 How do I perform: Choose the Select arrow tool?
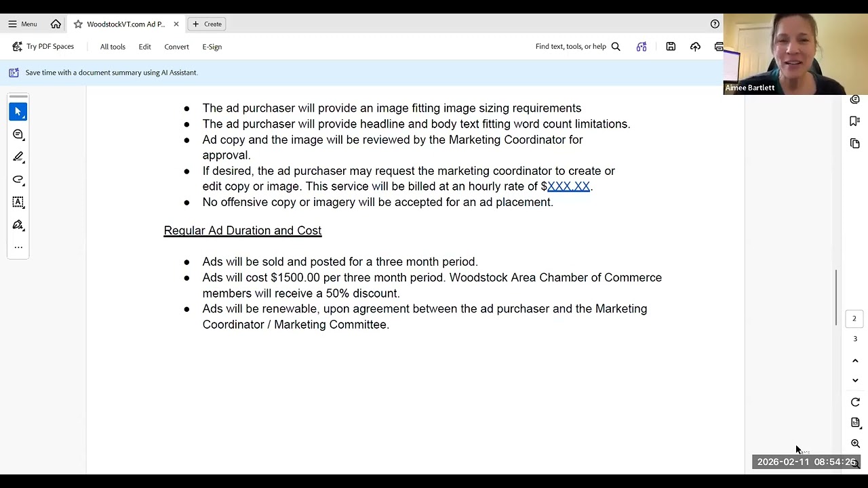pos(18,111)
